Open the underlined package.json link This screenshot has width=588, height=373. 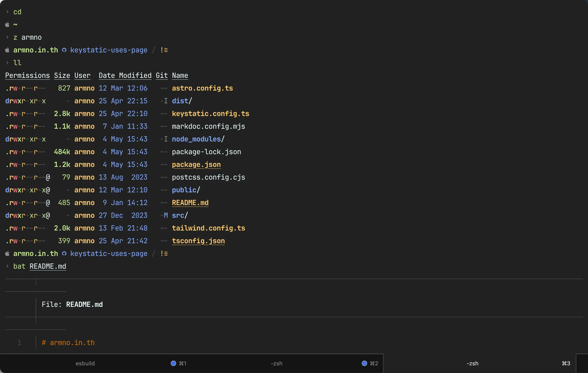(x=196, y=165)
